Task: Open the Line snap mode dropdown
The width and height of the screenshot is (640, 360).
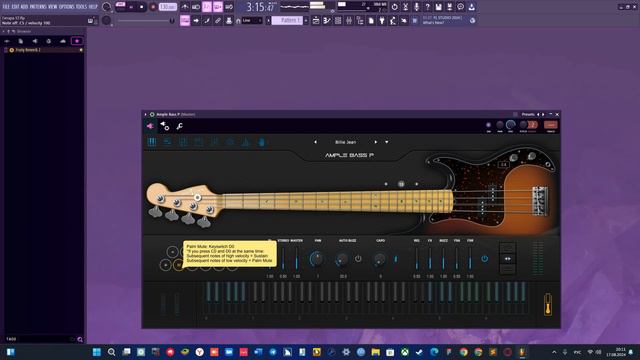Action: click(x=252, y=20)
